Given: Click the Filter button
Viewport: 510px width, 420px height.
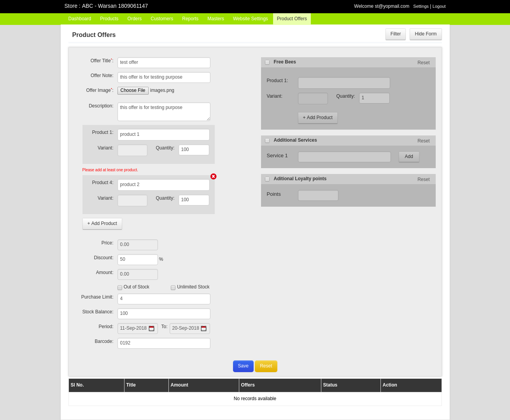Looking at the screenshot, I should (x=396, y=34).
